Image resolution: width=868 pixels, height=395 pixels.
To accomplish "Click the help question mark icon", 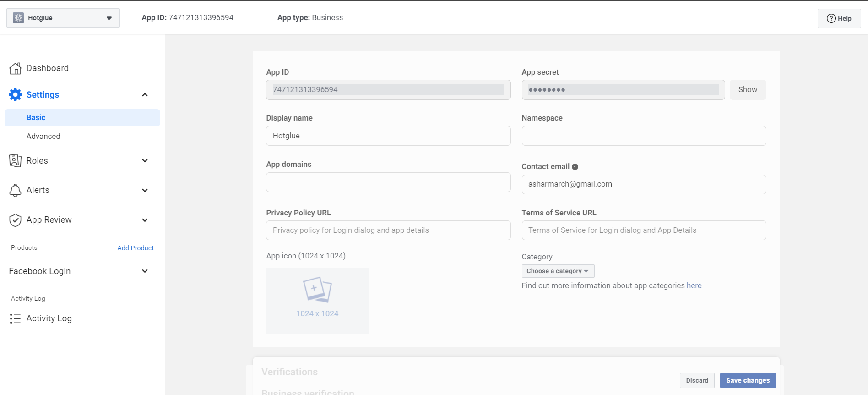I will tap(831, 18).
